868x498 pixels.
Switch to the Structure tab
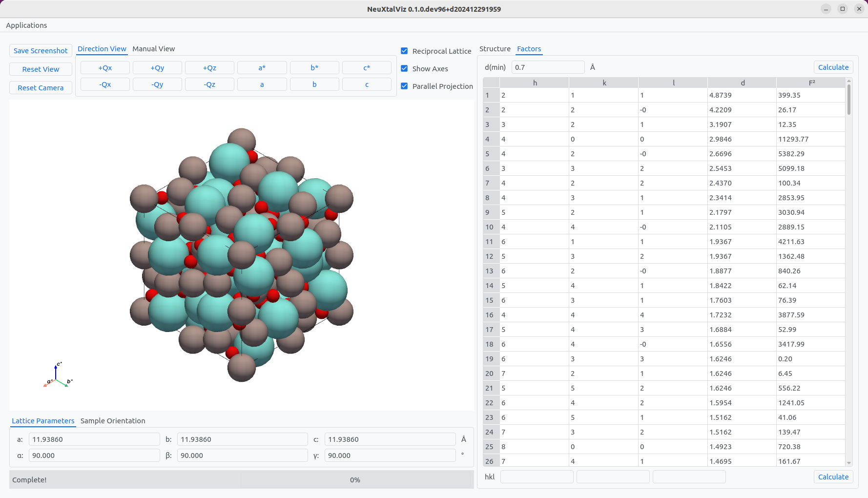[x=495, y=49]
